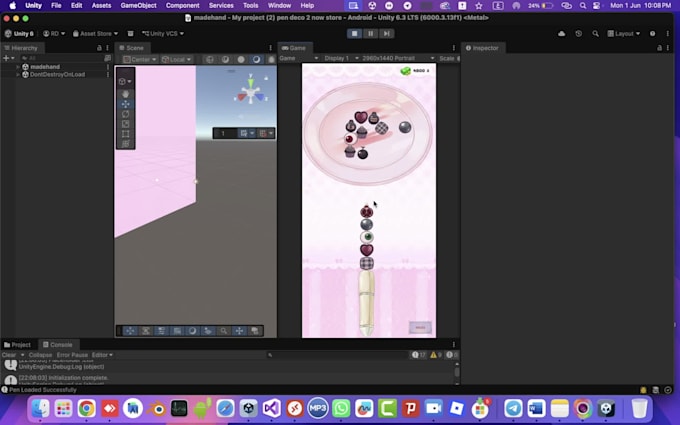Select the Rotate tool

125,114
